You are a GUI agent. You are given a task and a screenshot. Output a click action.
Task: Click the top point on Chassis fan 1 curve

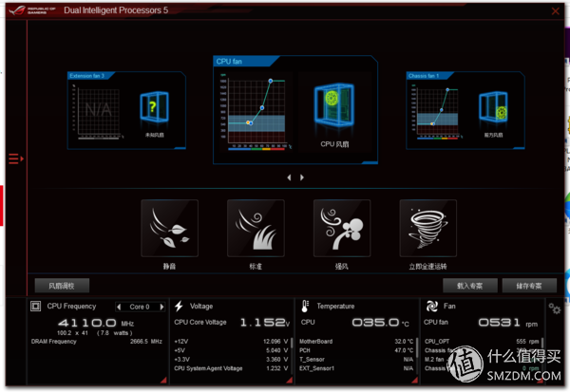coord(447,89)
